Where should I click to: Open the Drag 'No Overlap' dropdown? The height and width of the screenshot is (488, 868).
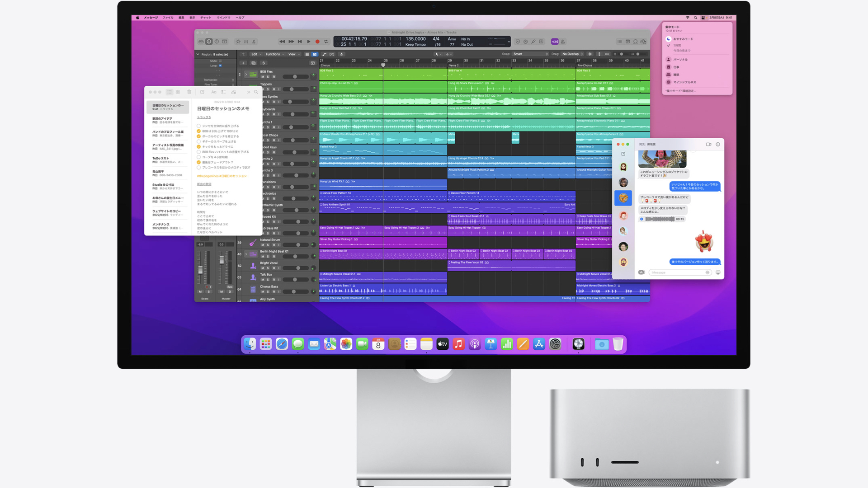click(572, 54)
